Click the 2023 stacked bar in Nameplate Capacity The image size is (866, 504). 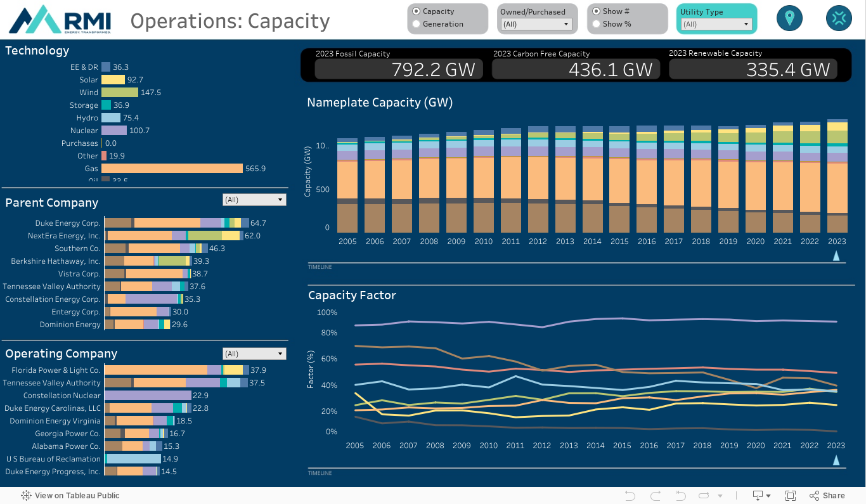tap(837, 176)
